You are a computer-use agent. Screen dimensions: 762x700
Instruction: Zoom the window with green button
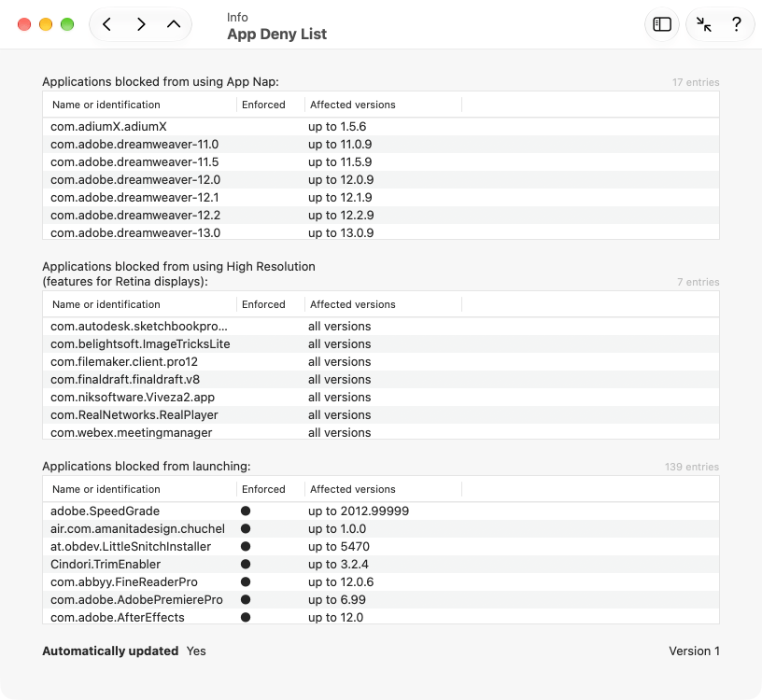point(67,24)
